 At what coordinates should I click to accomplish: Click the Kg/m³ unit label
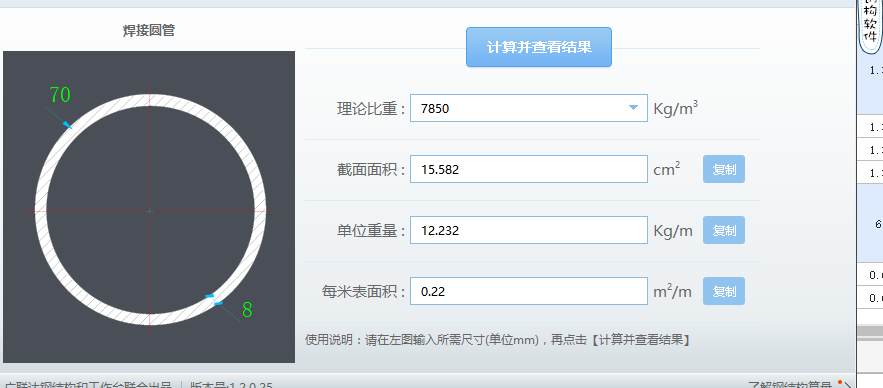point(675,108)
